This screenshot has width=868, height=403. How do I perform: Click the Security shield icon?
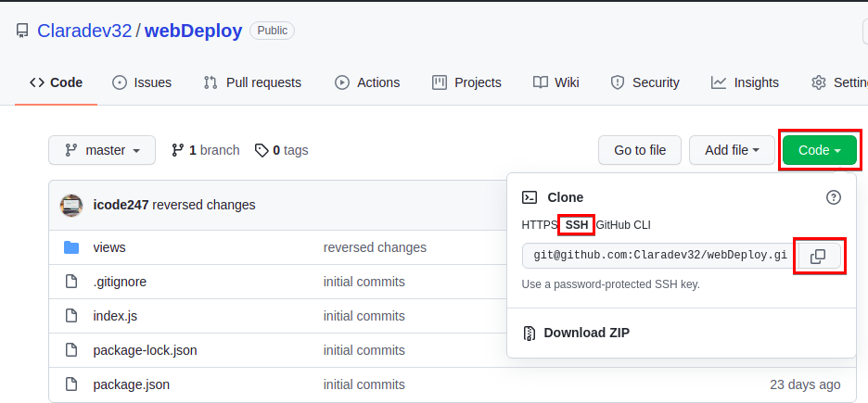pos(618,83)
